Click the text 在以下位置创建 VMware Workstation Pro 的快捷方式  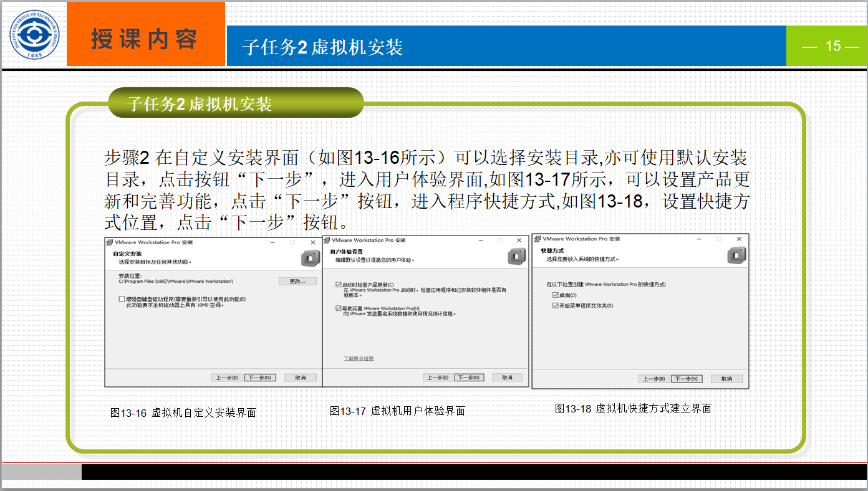(x=606, y=284)
